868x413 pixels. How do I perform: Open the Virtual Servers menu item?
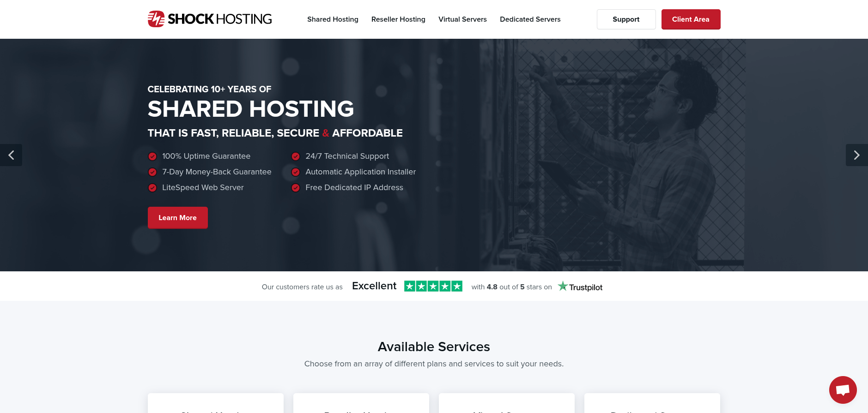462,19
